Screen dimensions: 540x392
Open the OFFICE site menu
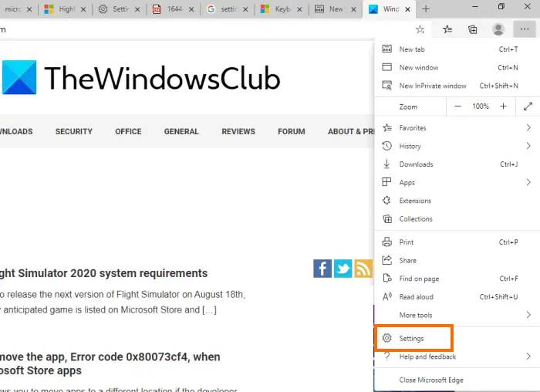click(128, 132)
